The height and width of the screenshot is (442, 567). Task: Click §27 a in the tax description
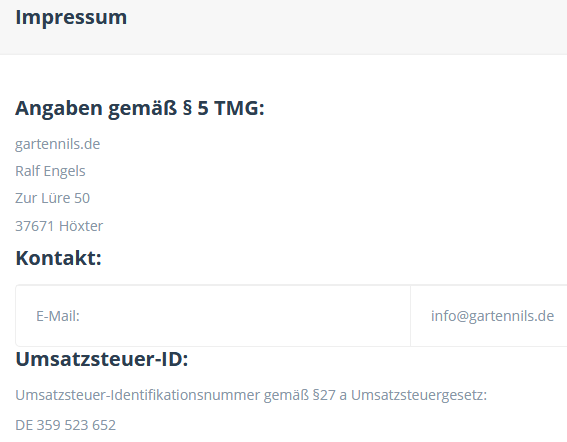(329, 395)
